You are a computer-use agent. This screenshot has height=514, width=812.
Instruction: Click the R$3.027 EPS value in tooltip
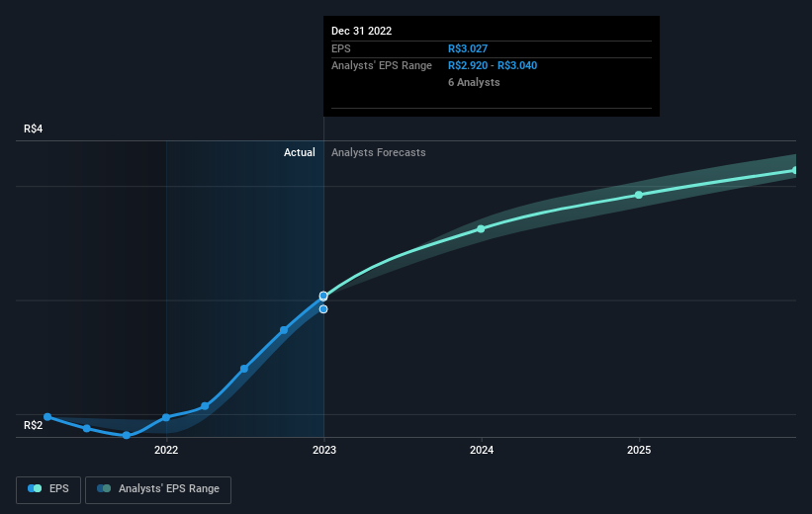pos(468,48)
